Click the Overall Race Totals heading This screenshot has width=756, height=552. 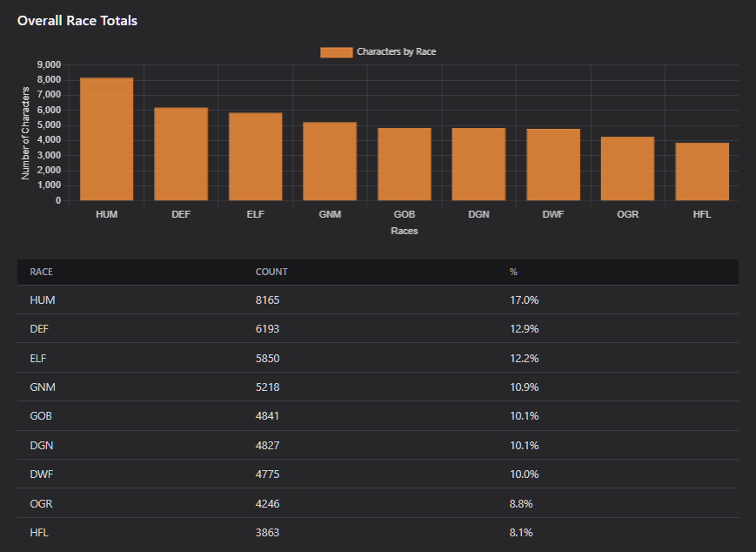coord(77,20)
